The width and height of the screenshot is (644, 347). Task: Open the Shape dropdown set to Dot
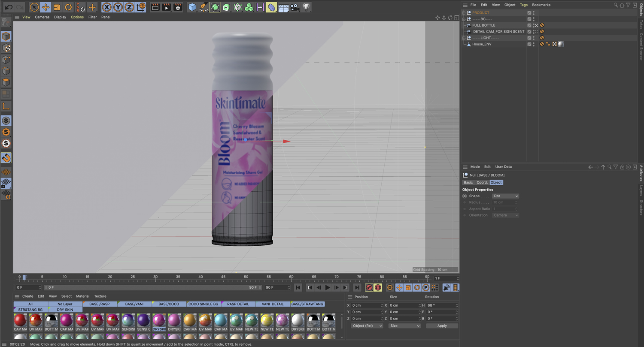(x=505, y=196)
